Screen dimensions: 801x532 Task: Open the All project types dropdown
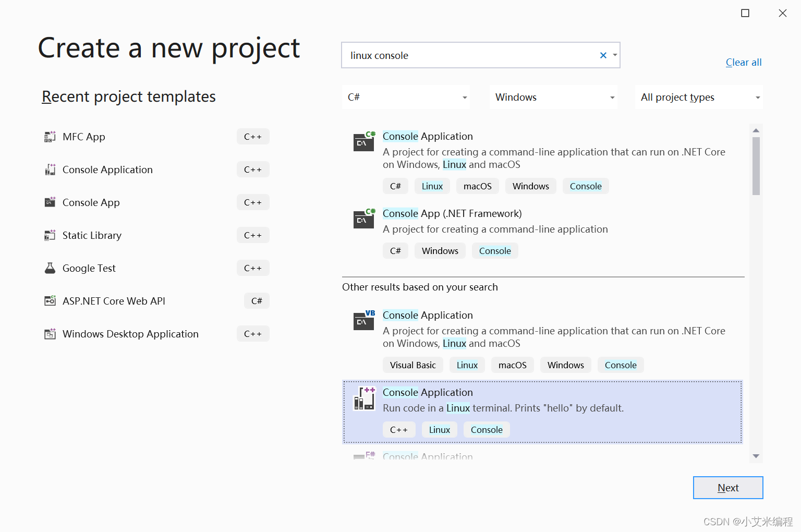[x=699, y=97]
